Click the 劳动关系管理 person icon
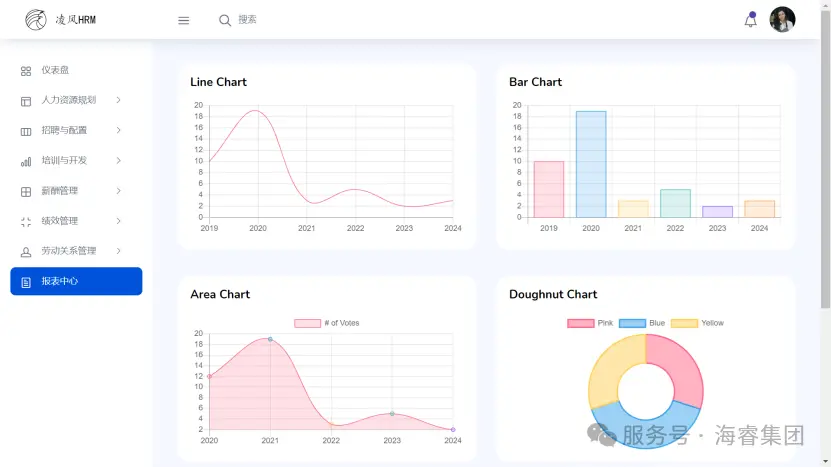This screenshot has width=831, height=468. pos(26,252)
